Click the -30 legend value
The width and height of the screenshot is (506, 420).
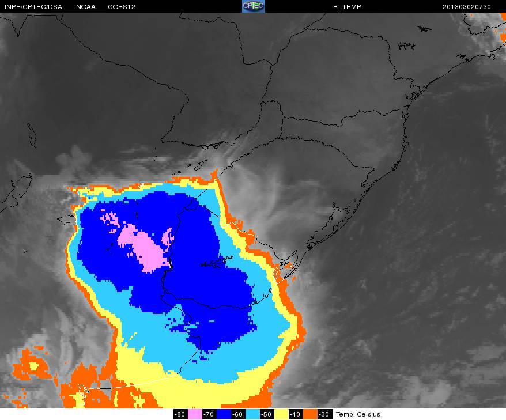click(324, 414)
